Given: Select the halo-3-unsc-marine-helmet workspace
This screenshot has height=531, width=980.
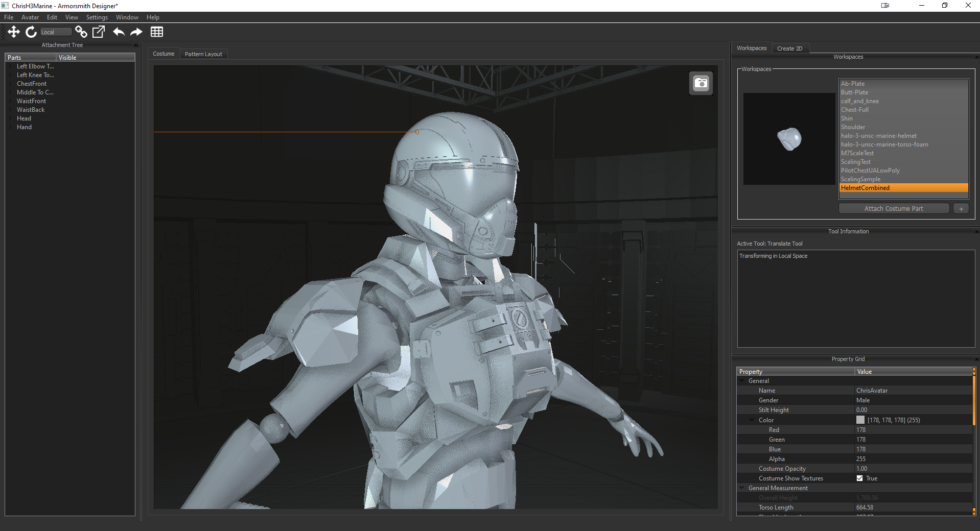Looking at the screenshot, I should 903,136.
